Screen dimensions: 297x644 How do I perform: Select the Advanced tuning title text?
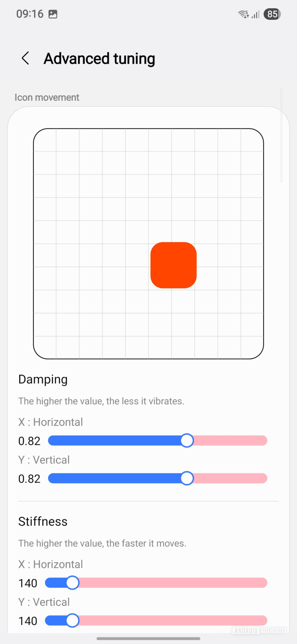click(99, 58)
